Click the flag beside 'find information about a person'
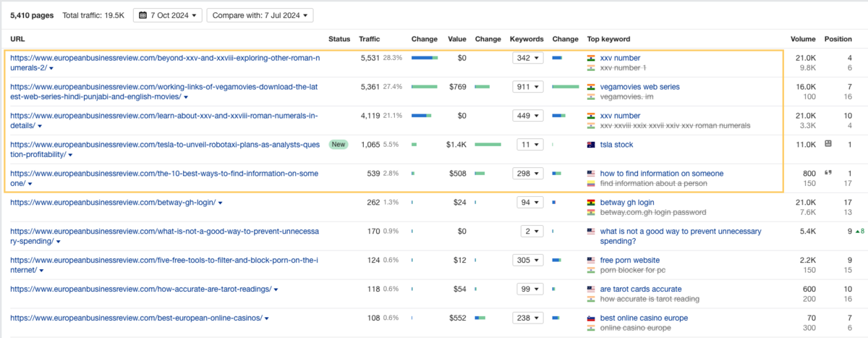This screenshot has width=868, height=338. tap(591, 183)
